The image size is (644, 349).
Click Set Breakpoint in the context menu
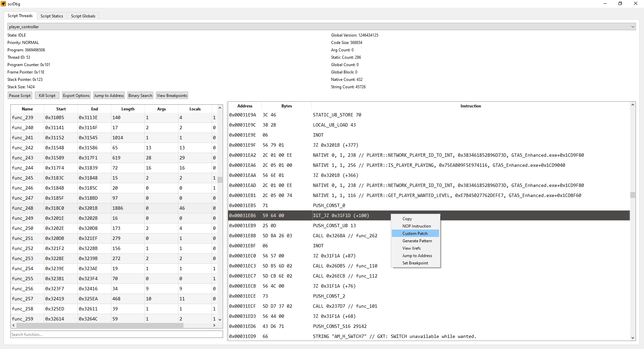[415, 263]
